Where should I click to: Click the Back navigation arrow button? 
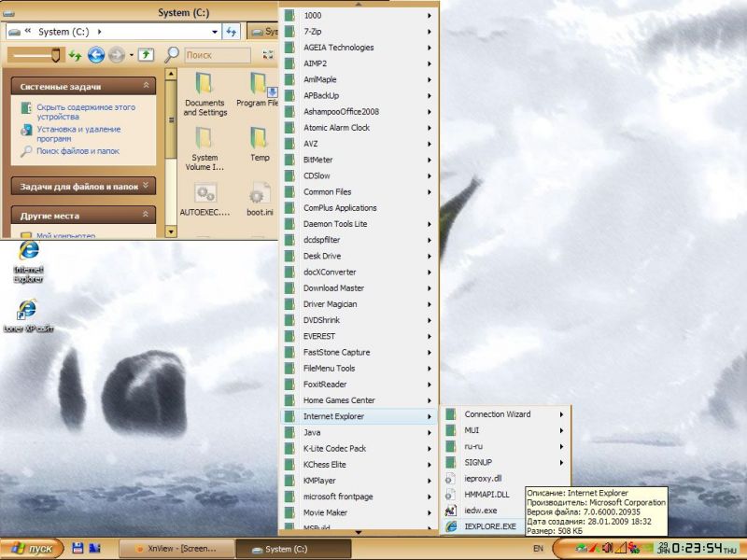tap(95, 55)
